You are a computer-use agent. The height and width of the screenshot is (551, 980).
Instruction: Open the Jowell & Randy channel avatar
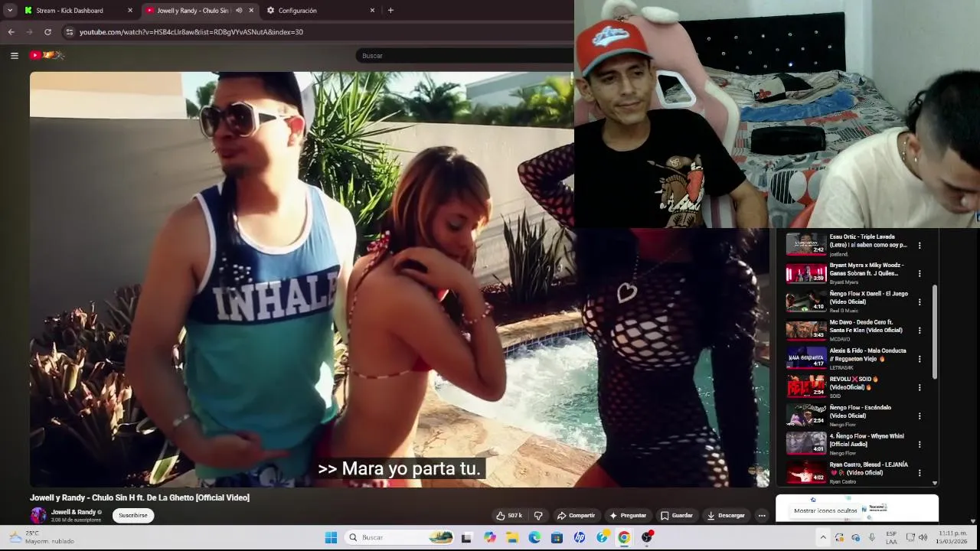coord(38,516)
